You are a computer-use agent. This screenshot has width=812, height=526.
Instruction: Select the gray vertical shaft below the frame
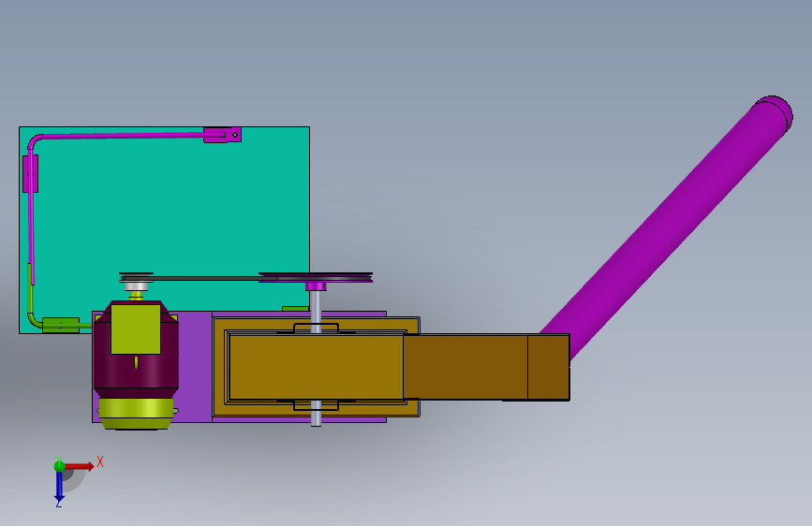pyautogui.click(x=316, y=413)
